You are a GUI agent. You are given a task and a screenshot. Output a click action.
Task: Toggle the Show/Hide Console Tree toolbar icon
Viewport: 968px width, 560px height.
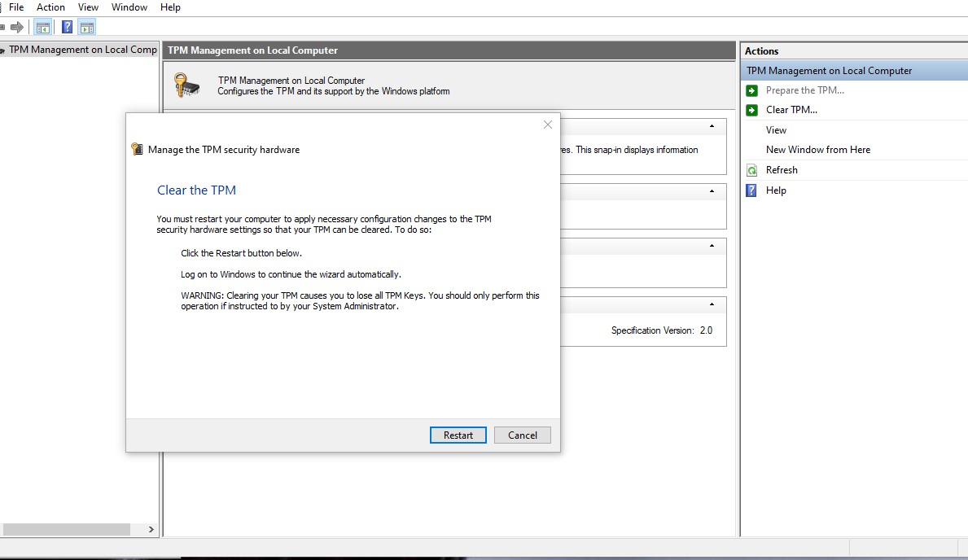click(x=42, y=27)
